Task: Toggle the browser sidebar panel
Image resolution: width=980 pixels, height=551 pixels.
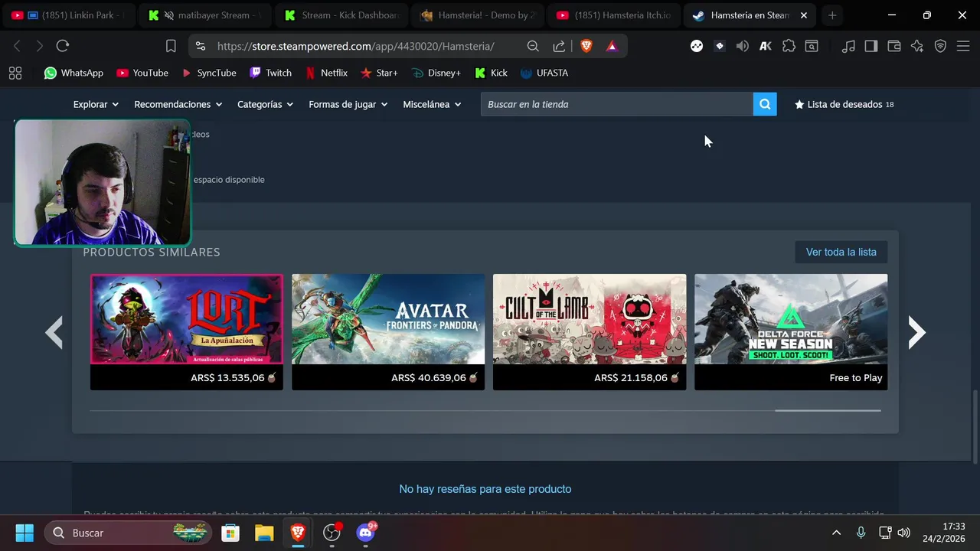Action: [871, 46]
